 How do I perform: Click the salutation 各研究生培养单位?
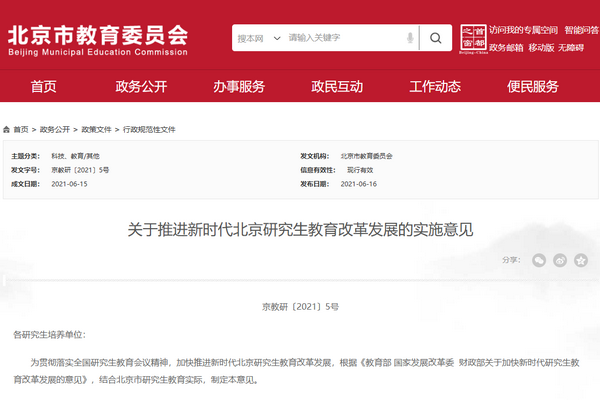pos(49,335)
